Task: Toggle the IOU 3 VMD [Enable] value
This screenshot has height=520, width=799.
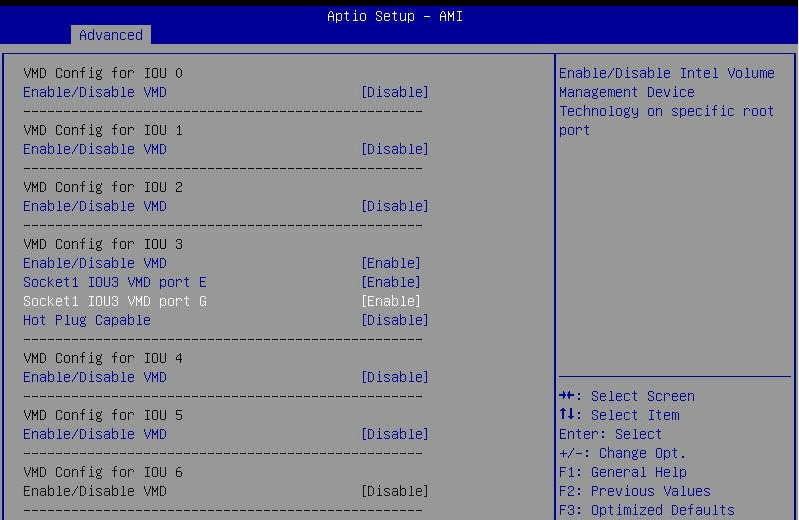Action: pyautogui.click(x=390, y=263)
